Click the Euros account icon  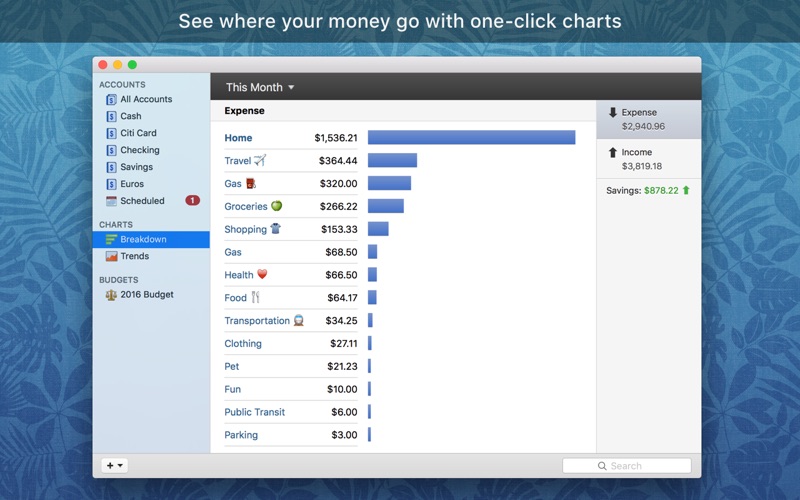pyautogui.click(x=111, y=184)
